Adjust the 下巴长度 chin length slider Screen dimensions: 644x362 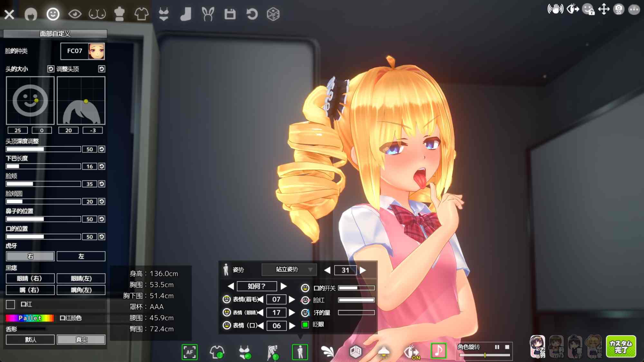point(43,166)
